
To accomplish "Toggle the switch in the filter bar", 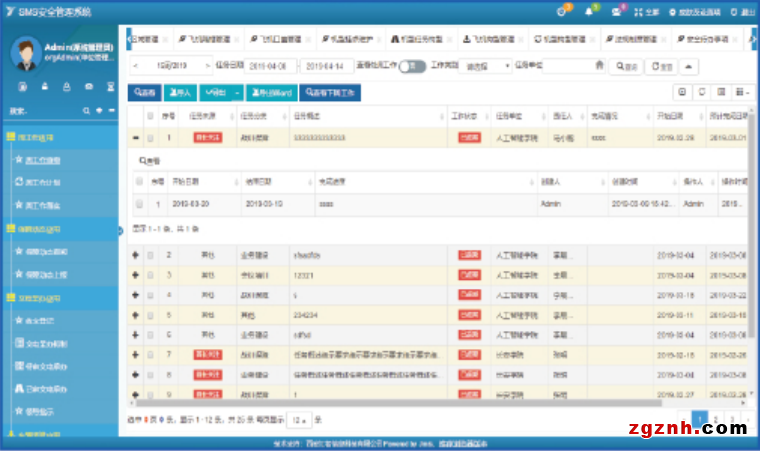I will tap(410, 66).
